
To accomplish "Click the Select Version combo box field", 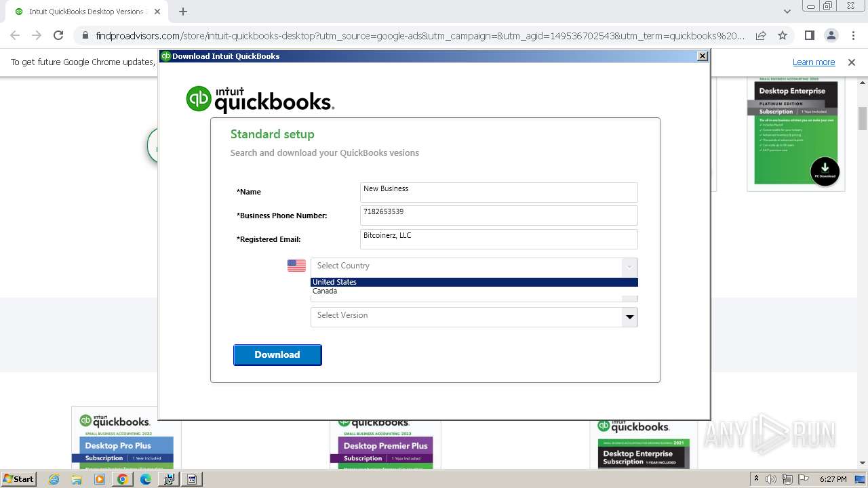I will click(474, 317).
